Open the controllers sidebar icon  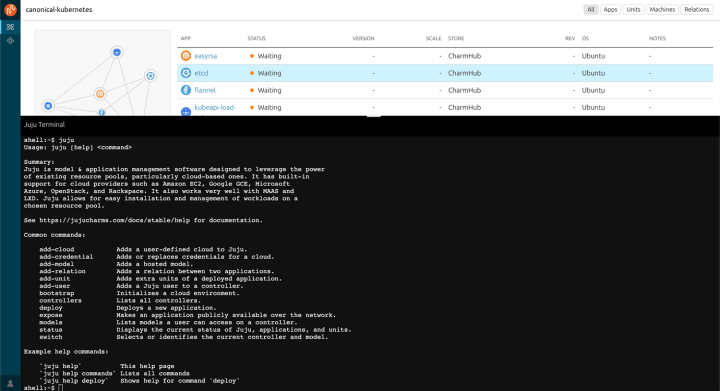(10, 41)
